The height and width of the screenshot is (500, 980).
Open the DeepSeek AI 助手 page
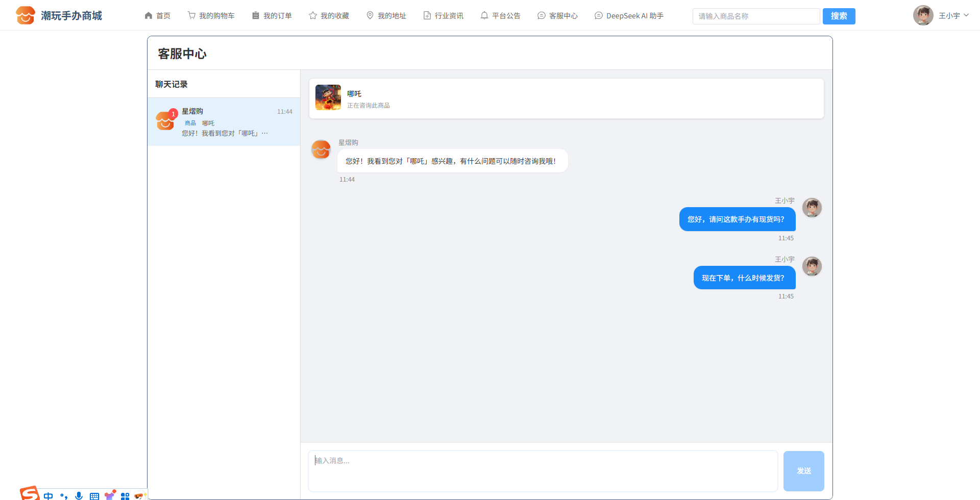click(x=629, y=16)
